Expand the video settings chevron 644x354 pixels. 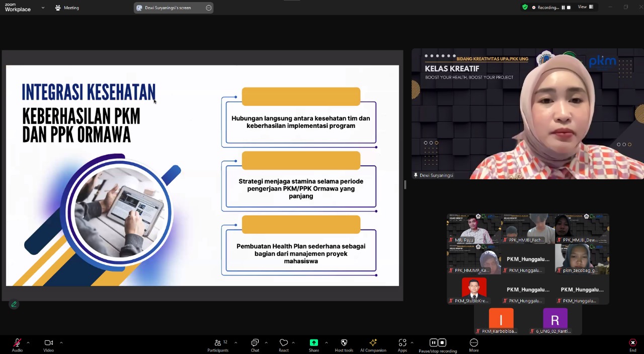61,342
